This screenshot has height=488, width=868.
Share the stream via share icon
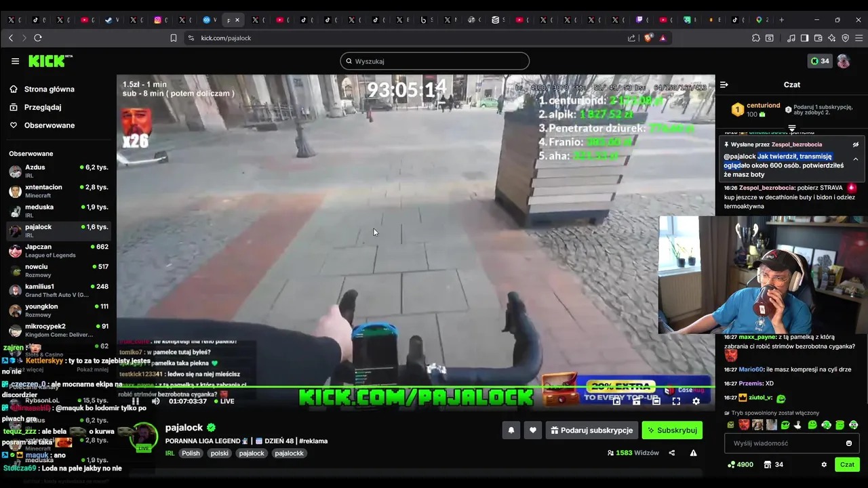(x=672, y=453)
